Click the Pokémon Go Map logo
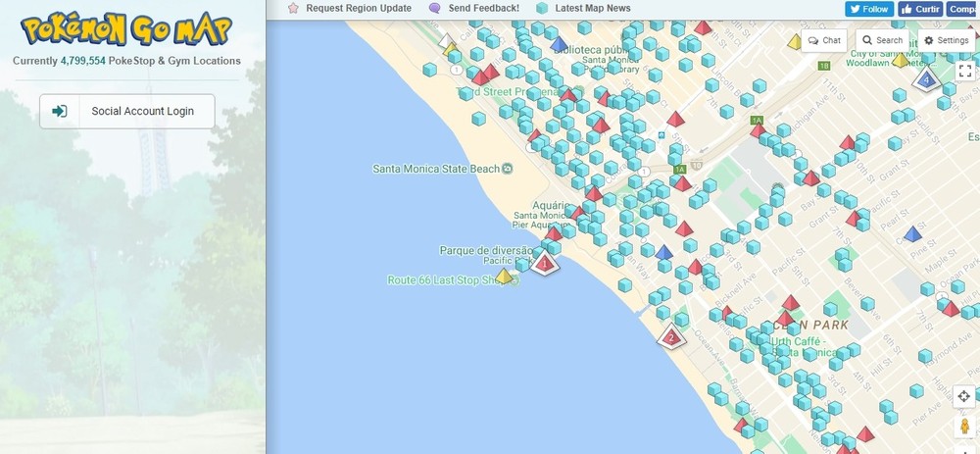The image size is (980, 454). [x=126, y=28]
